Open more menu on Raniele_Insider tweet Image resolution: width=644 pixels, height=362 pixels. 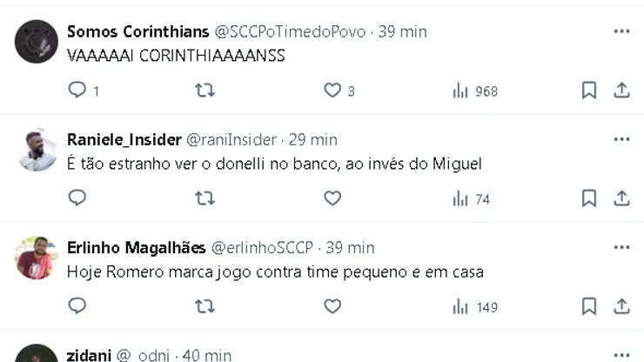point(621,139)
